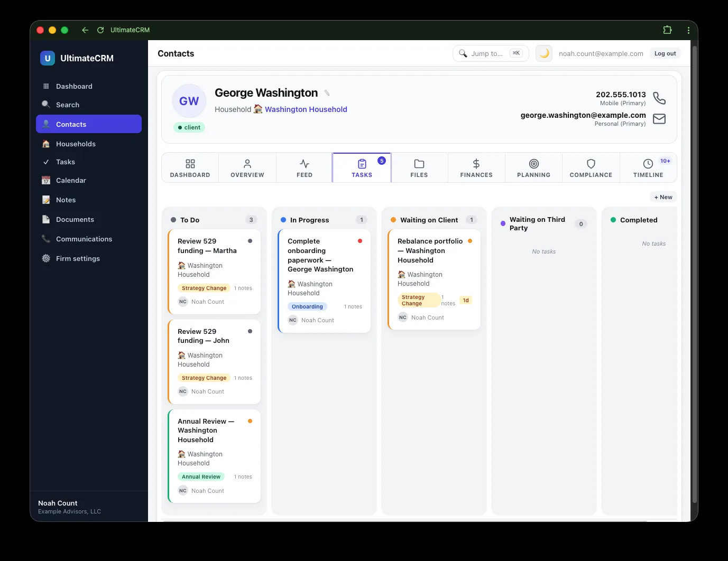728x561 pixels.
Task: Click the + New task button
Action: click(x=664, y=197)
